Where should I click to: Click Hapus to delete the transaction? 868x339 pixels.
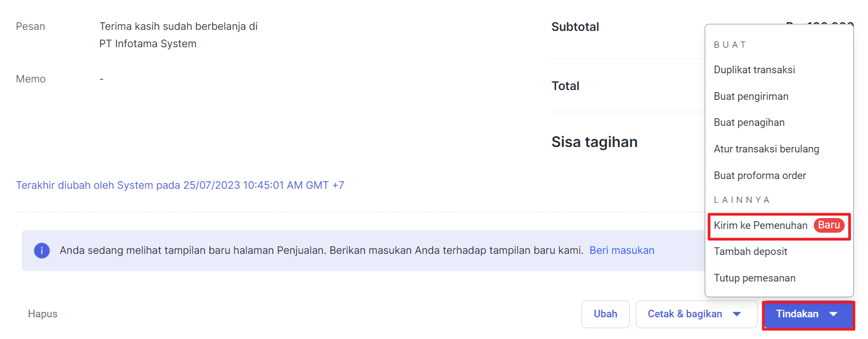pyautogui.click(x=42, y=314)
